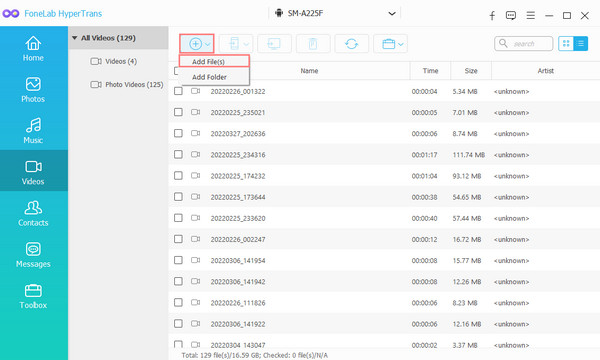Select file name 20220226_111826
The width and height of the screenshot is (600, 360).
click(238, 303)
